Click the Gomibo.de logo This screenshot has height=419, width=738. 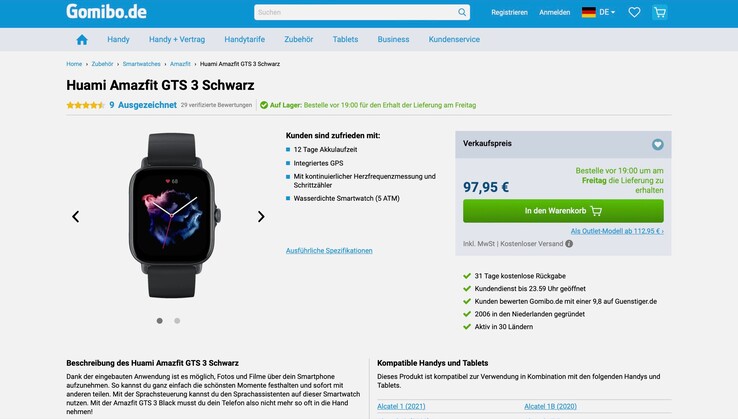tap(106, 11)
